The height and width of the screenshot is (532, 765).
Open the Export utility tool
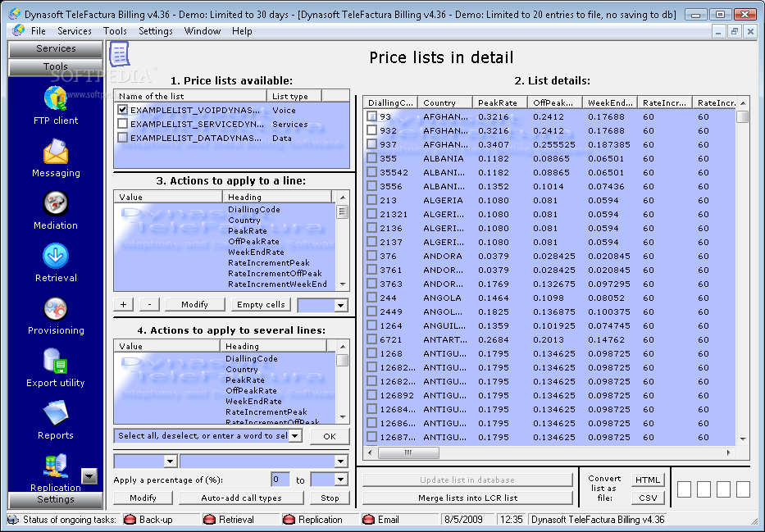click(x=56, y=368)
